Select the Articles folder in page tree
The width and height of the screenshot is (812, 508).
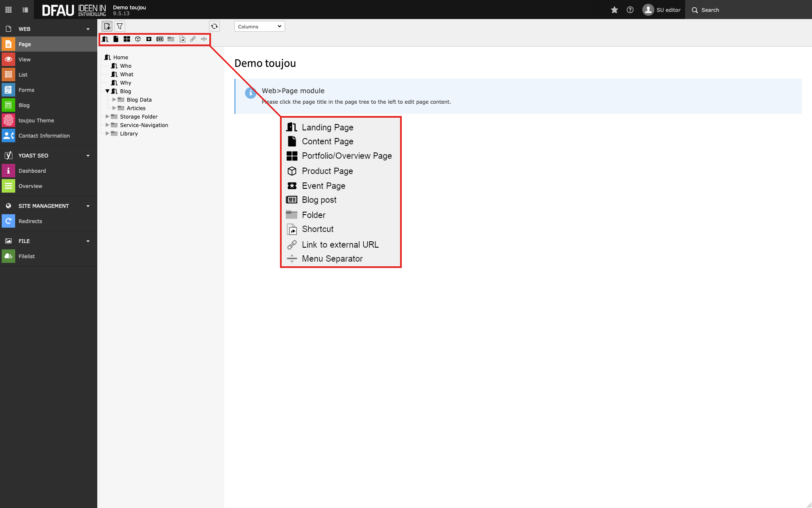tap(136, 108)
